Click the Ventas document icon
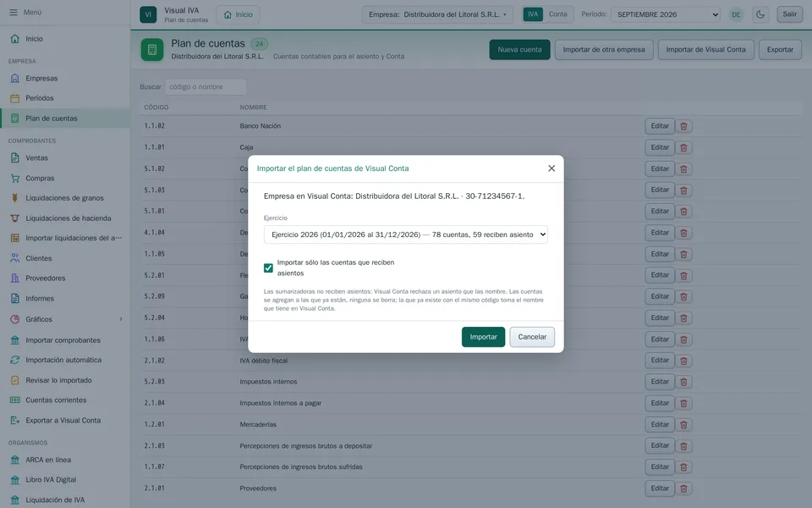The image size is (812, 508). pyautogui.click(x=15, y=158)
